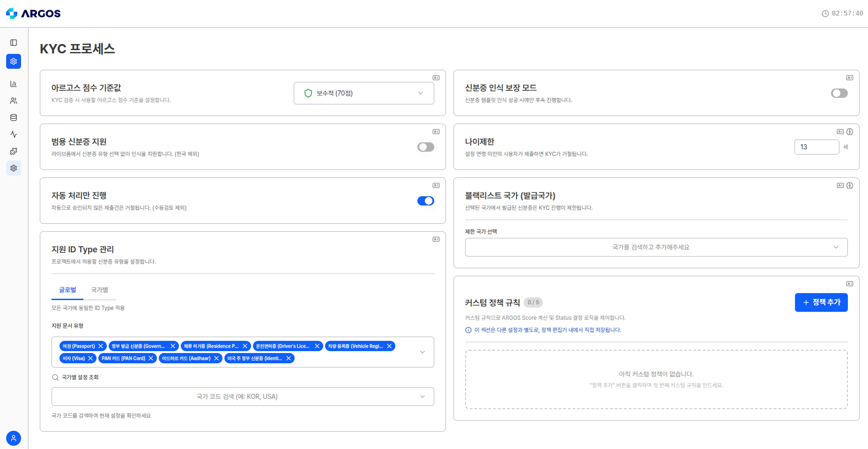Enable 신분증 인식 보장 모드 toggle
This screenshot has width=868, height=449.
839,93
